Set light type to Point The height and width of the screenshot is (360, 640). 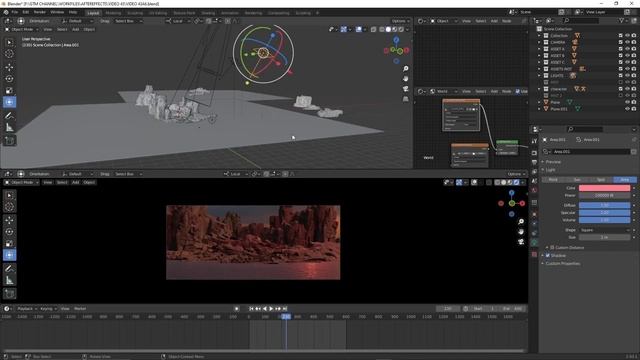[553, 180]
